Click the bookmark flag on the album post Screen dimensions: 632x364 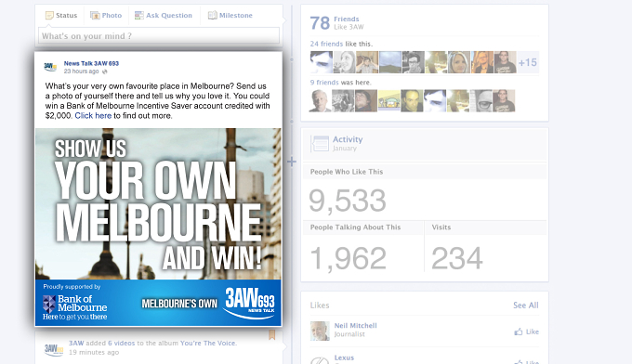pyautogui.click(x=272, y=334)
